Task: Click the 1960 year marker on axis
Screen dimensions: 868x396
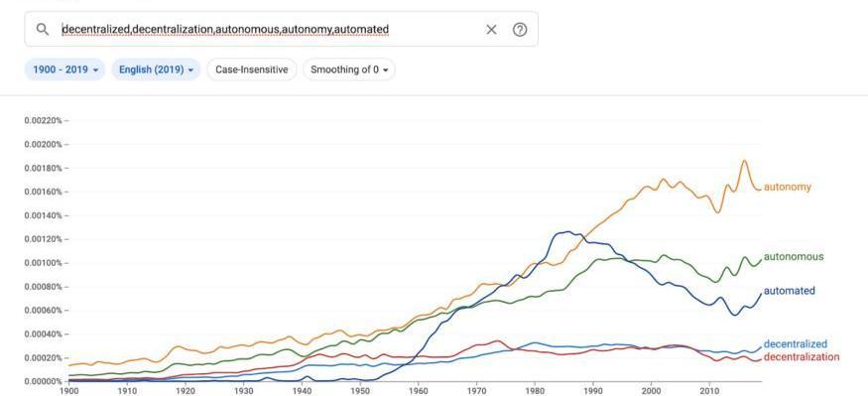Action: (x=418, y=390)
